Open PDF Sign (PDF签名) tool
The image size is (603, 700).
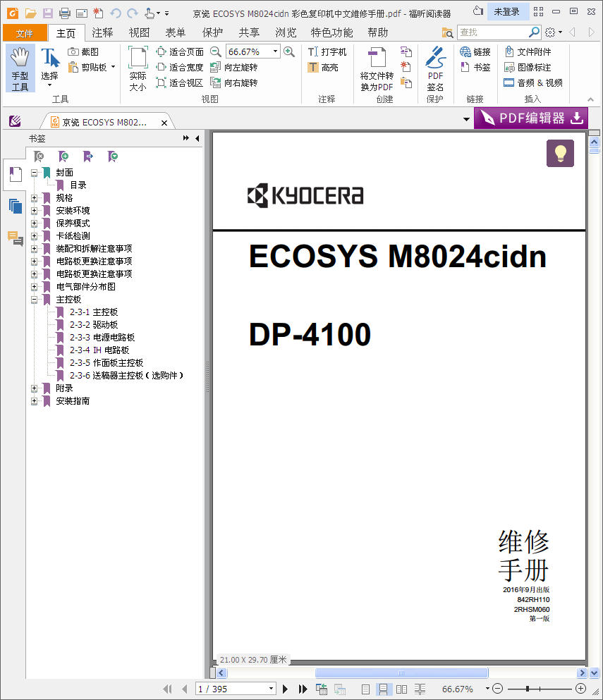coord(435,68)
